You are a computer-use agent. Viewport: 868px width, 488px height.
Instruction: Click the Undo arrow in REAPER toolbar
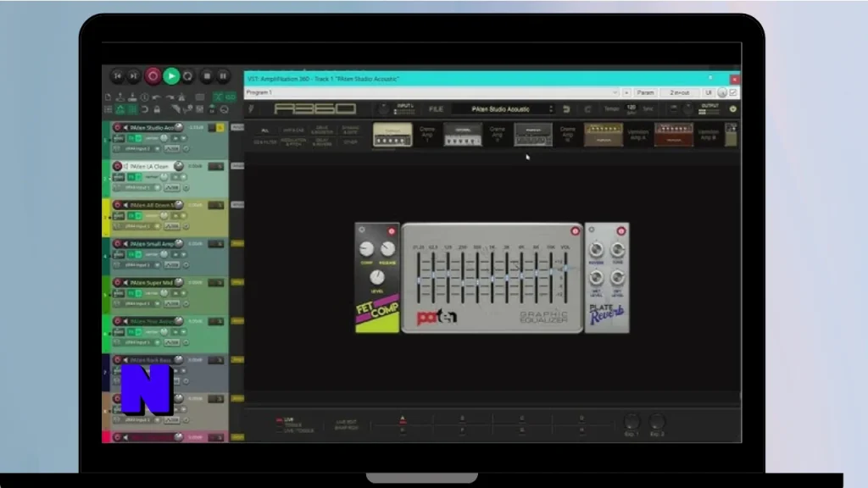pos(157,97)
